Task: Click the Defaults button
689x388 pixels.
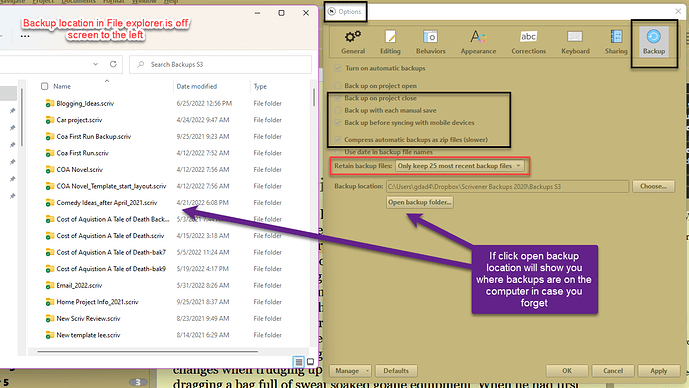Action: point(396,371)
